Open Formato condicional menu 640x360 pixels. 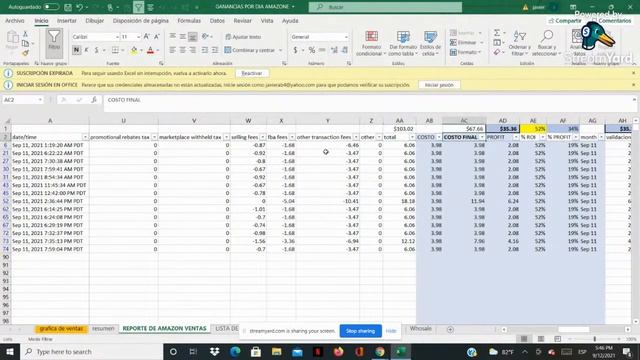371,43
